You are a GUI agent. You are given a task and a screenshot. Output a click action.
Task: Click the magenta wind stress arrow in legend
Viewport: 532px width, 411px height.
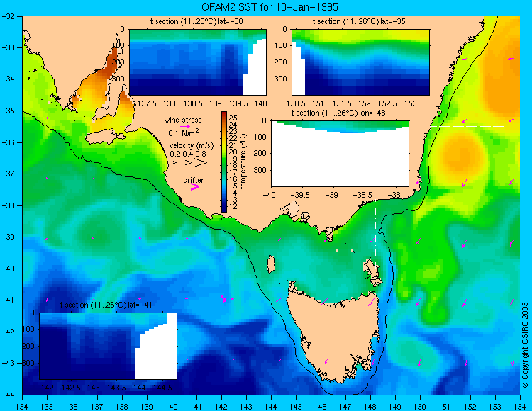[185, 126]
